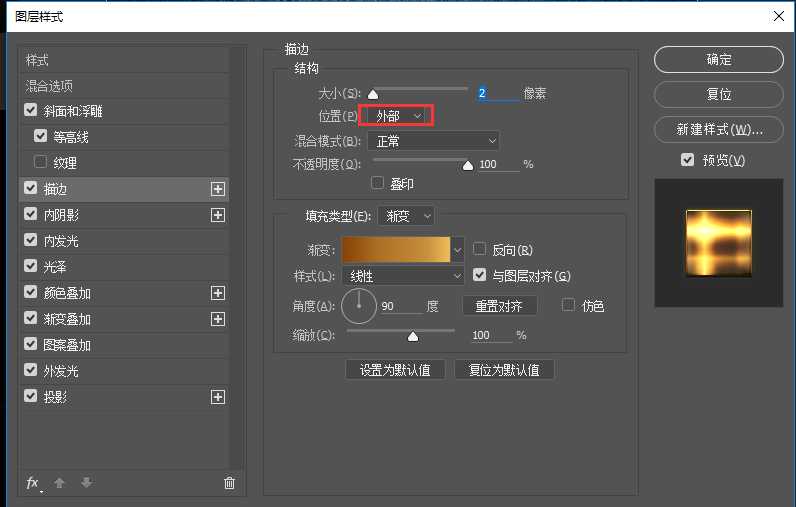Select 外发光 in the styles list
The height and width of the screenshot is (507, 796).
[61, 371]
